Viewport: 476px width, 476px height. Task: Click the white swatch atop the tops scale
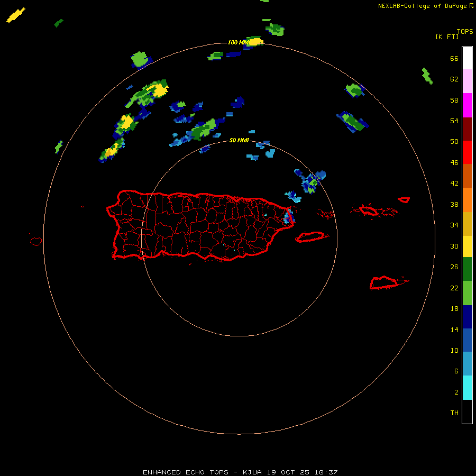[467, 58]
